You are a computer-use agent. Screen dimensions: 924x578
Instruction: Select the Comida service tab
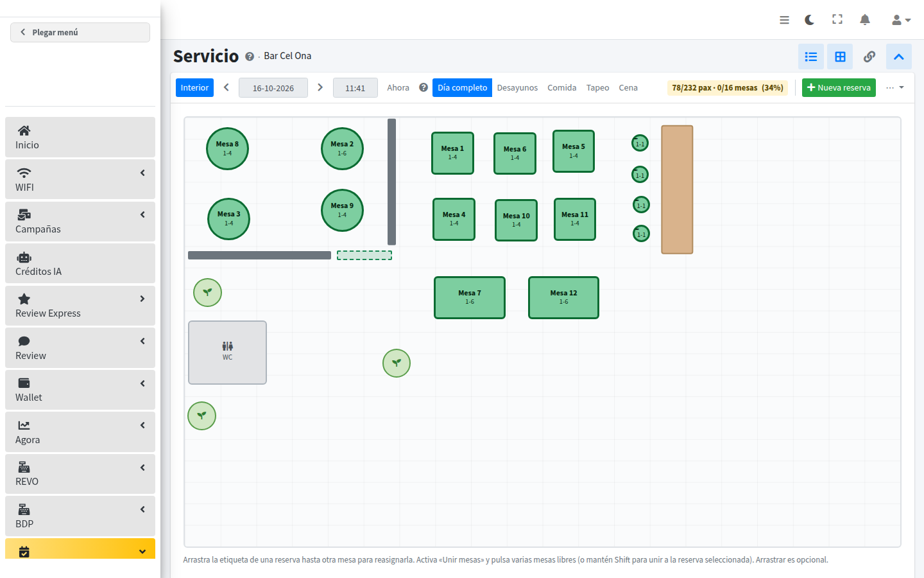562,88
